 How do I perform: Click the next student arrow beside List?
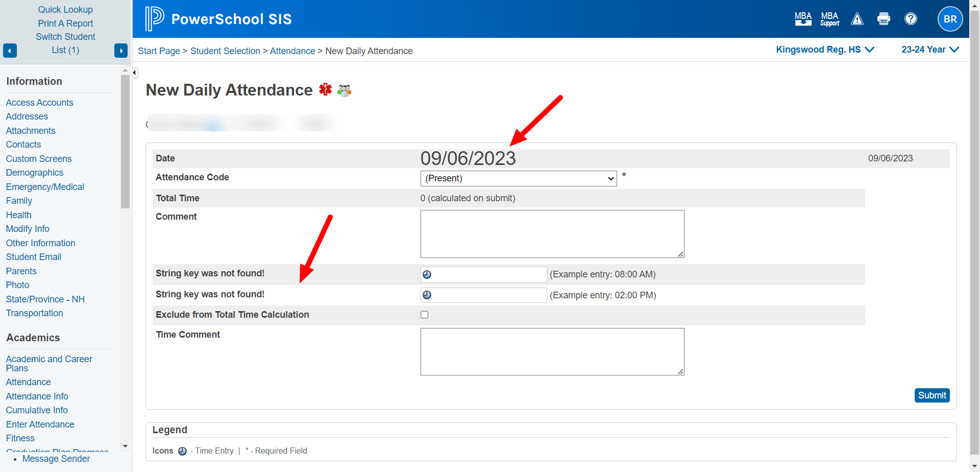coord(121,51)
